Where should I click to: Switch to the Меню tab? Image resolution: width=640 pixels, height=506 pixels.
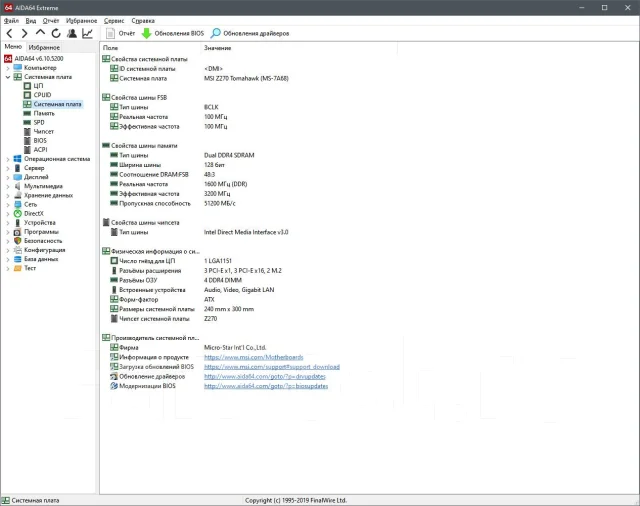point(13,47)
